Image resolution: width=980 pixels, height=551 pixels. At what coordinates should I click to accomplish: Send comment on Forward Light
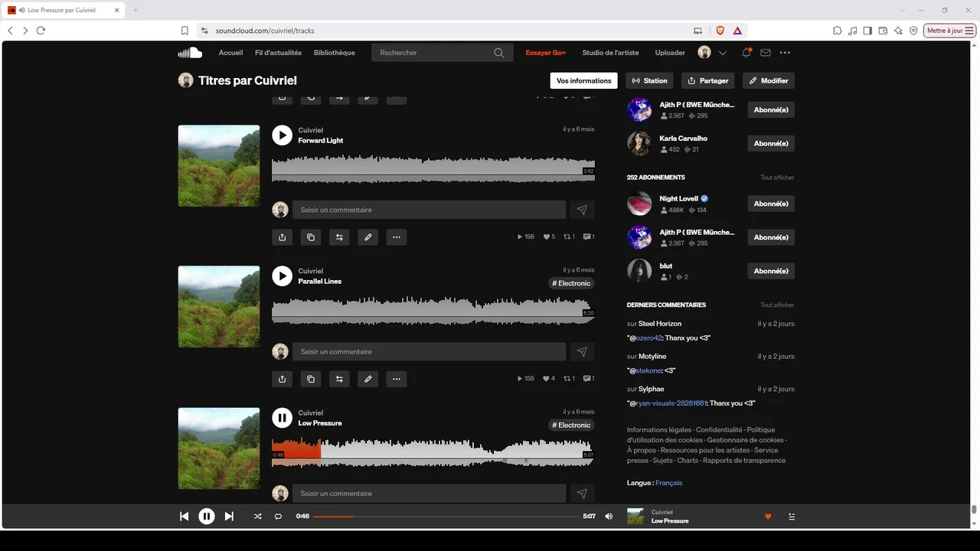click(x=582, y=210)
